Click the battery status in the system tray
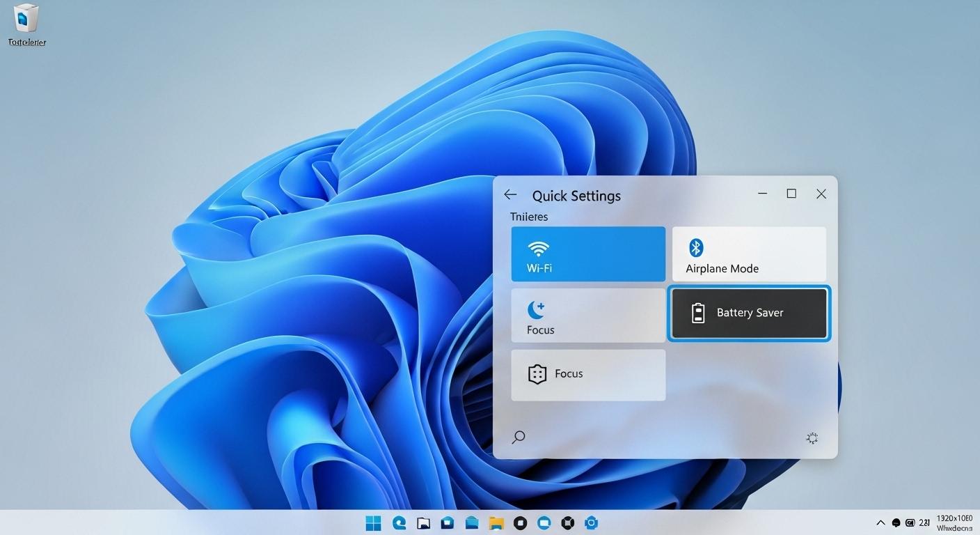This screenshot has height=535, width=980. pos(911,522)
